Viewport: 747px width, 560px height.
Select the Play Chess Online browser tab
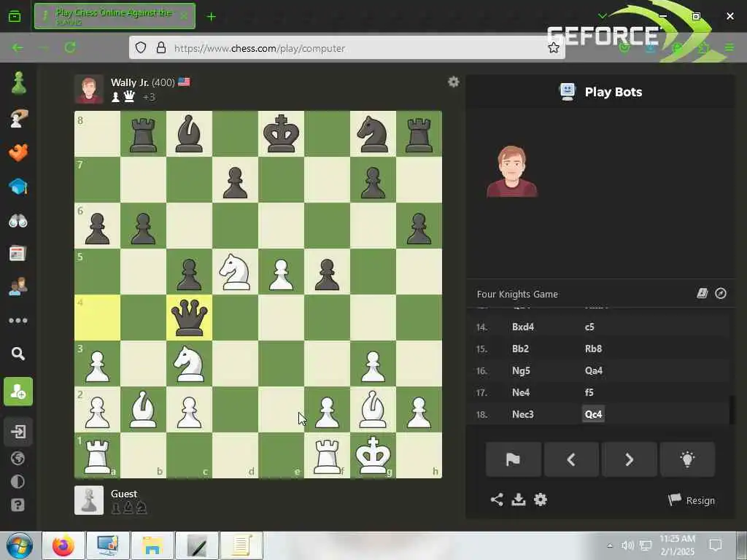pos(115,16)
